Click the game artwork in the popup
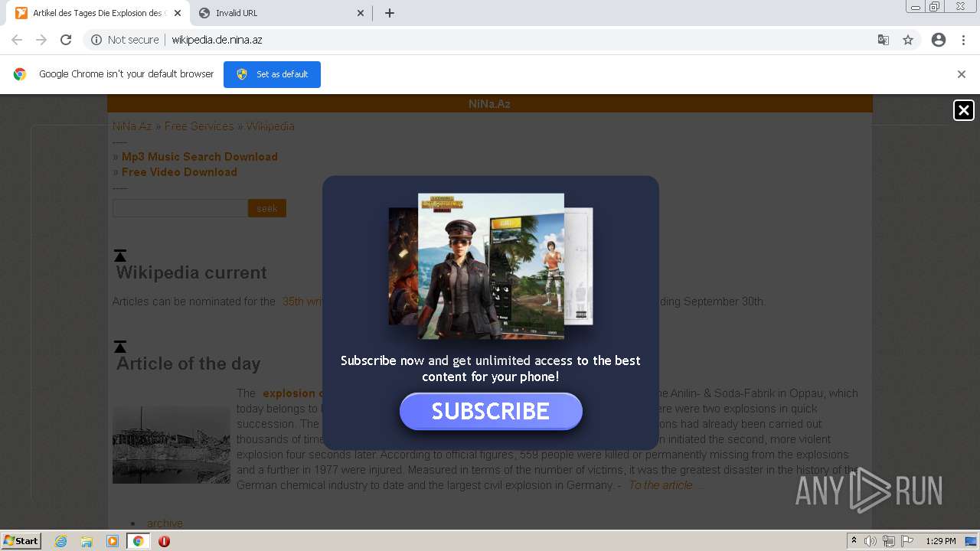 [491, 266]
